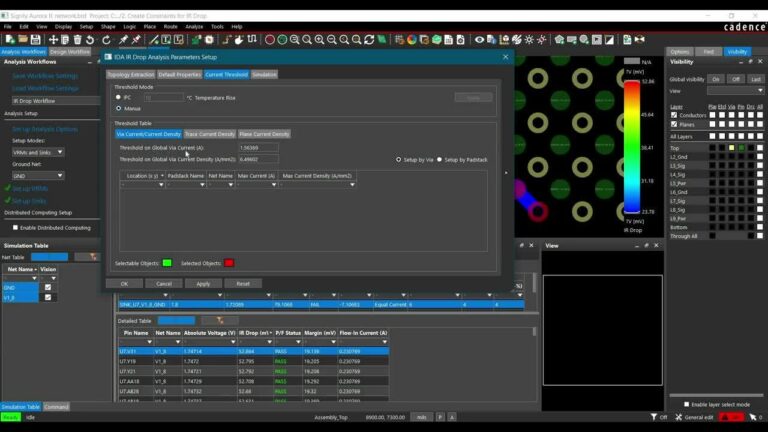
Task: Switch to the Default Properties tab
Action: pos(179,74)
